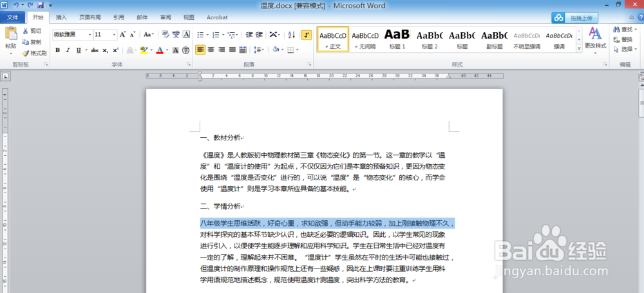
Task: Toggle left alignment button
Action: coord(200,50)
